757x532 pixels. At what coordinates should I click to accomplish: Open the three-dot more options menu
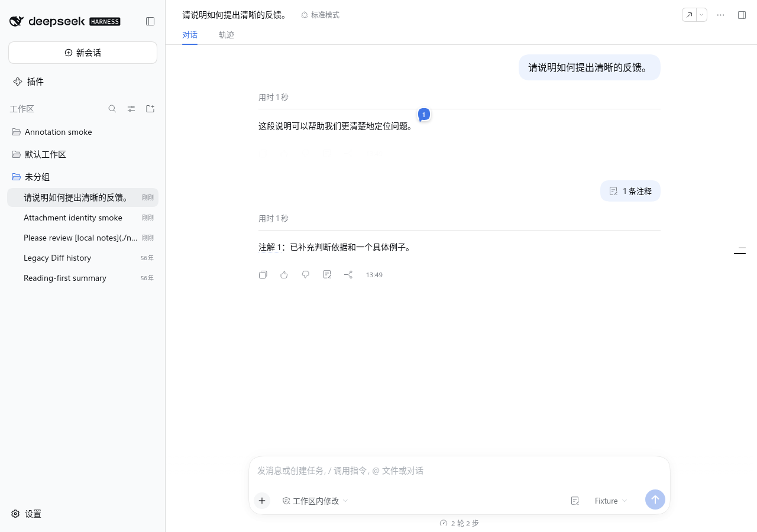point(720,15)
